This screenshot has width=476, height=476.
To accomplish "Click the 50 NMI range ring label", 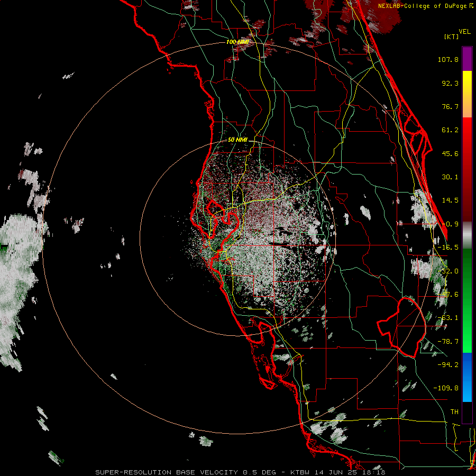I will pos(237,140).
